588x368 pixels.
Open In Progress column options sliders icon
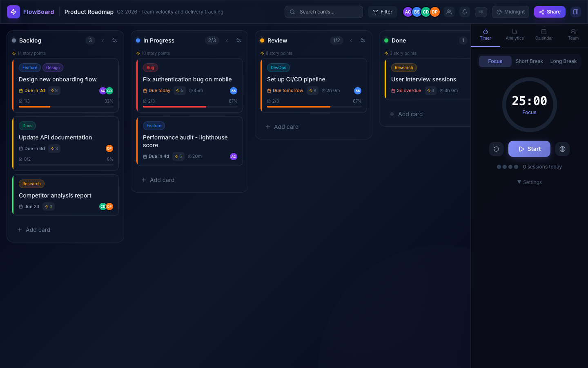click(239, 40)
